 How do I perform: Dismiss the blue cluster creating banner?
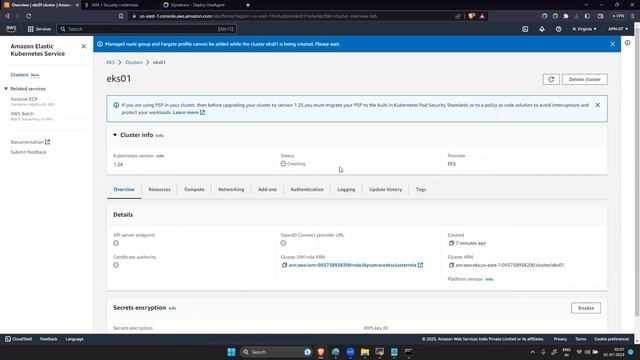coord(612,44)
